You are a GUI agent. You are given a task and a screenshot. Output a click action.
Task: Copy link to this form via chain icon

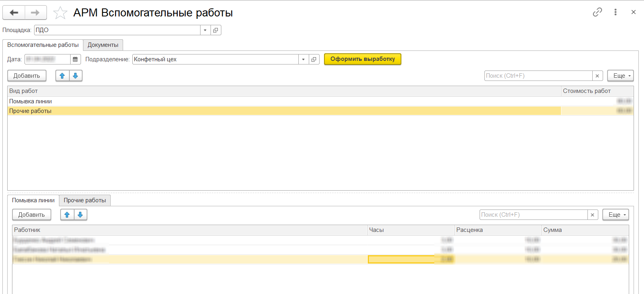click(x=597, y=12)
